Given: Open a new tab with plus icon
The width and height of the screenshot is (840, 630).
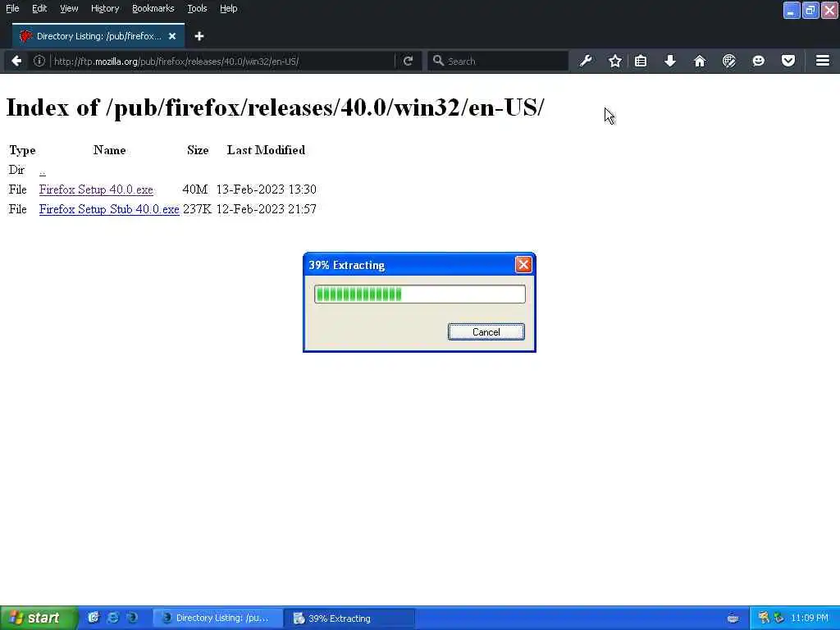Looking at the screenshot, I should (199, 36).
